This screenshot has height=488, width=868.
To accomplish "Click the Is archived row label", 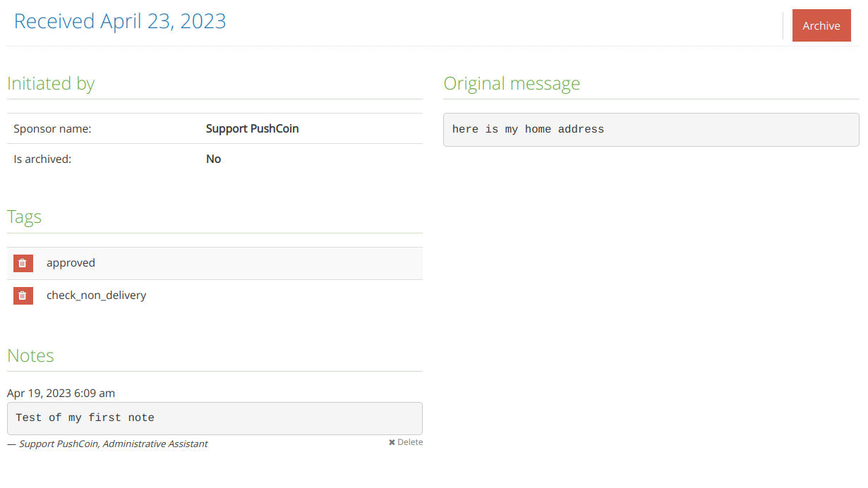I will point(42,159).
